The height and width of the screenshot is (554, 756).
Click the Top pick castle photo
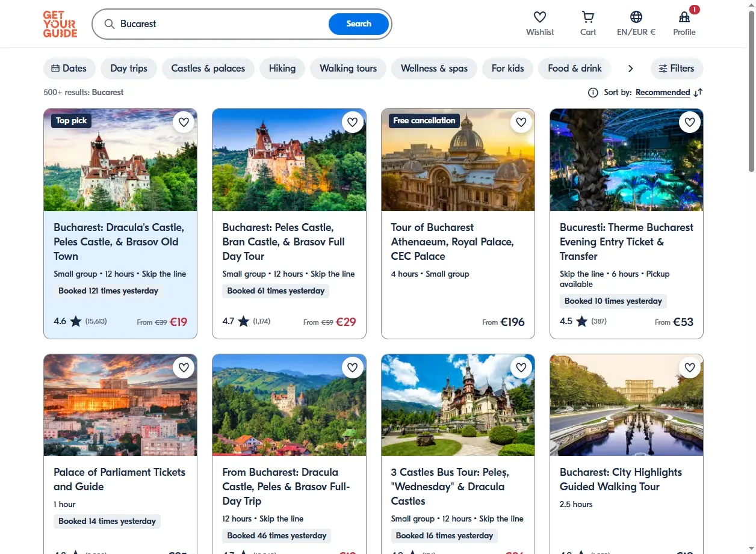point(120,160)
